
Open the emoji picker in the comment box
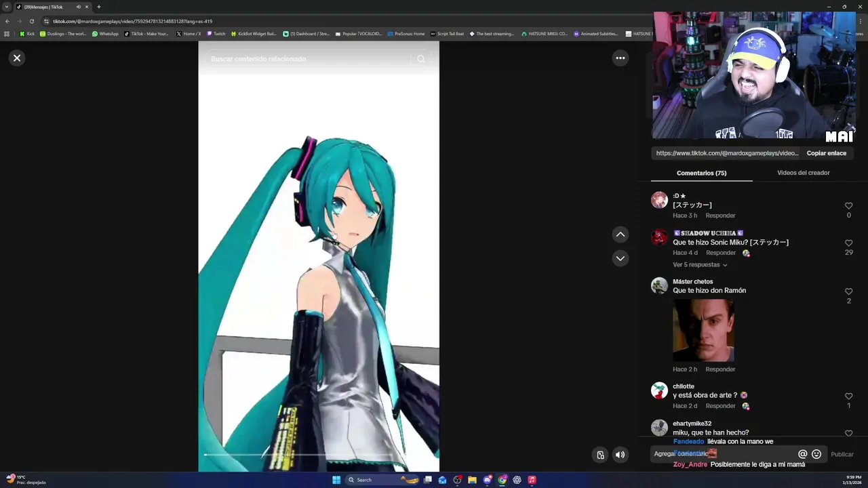tap(816, 454)
